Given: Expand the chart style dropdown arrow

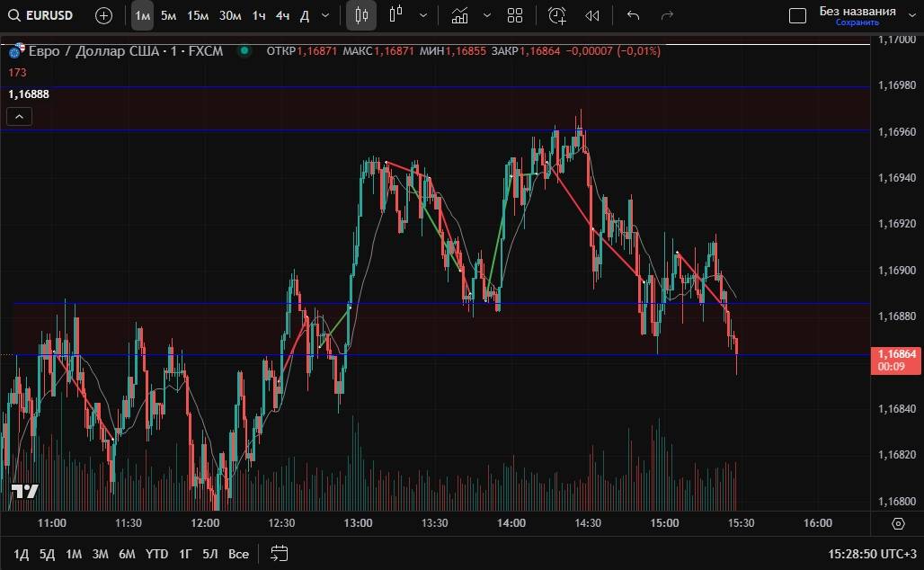Looking at the screenshot, I should click(423, 15).
